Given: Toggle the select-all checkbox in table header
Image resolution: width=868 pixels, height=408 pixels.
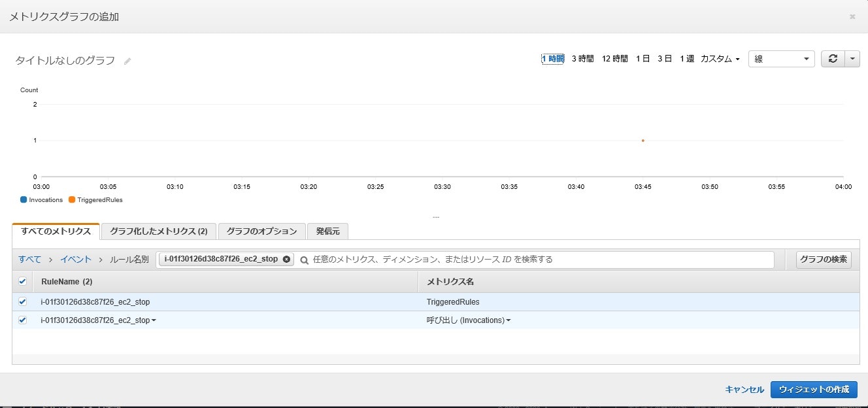Looking at the screenshot, I should [22, 281].
